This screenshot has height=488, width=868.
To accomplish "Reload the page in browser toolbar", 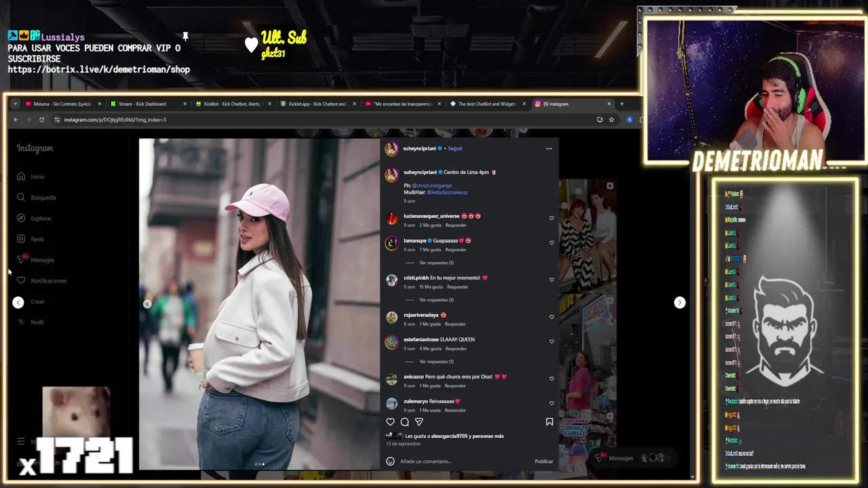I will 41,119.
